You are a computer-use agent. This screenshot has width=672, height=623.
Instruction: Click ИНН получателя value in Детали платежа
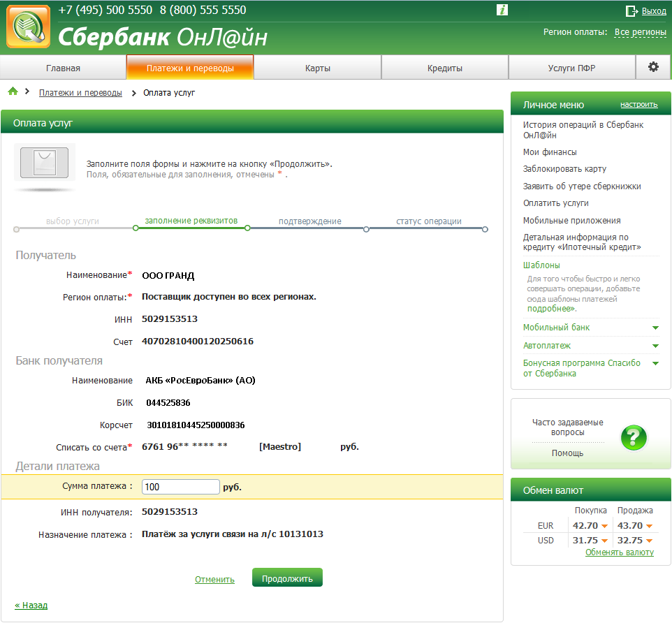click(x=170, y=511)
